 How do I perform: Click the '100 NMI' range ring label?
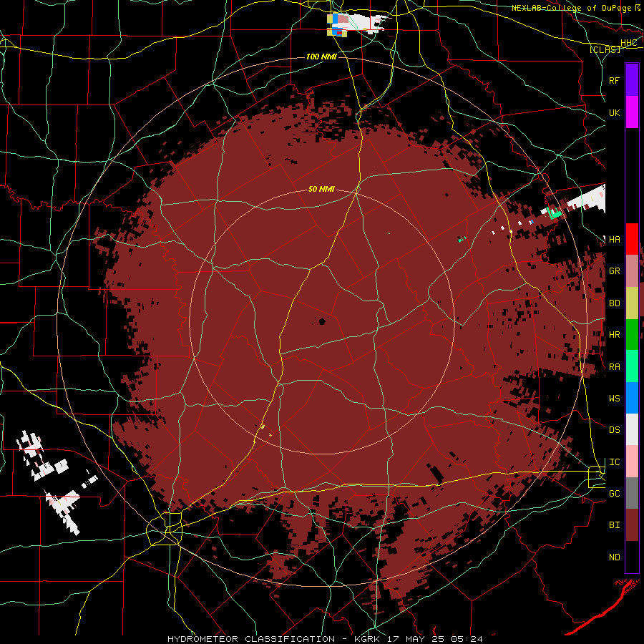[321, 57]
